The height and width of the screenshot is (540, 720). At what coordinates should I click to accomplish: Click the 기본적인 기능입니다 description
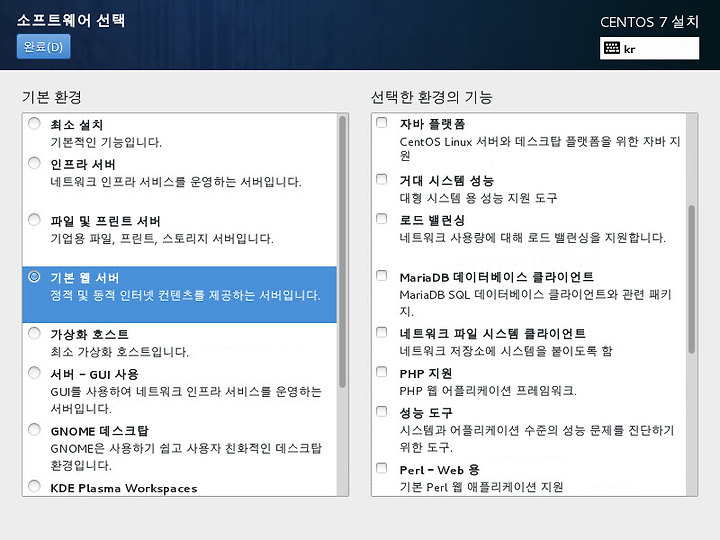pyautogui.click(x=106, y=142)
